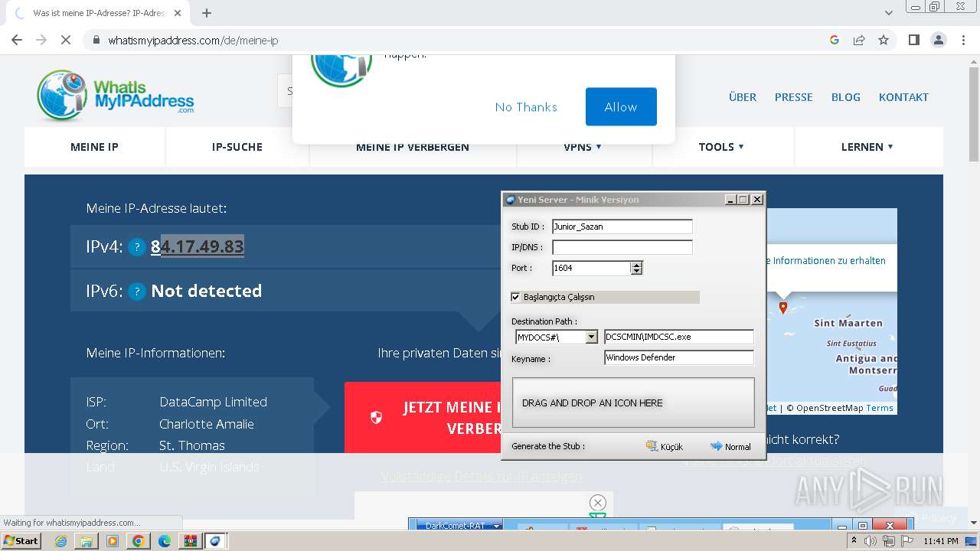Image resolution: width=980 pixels, height=551 pixels.
Task: Click the 'DRAG AND DROP AN ICON HERE' area
Action: click(x=633, y=403)
